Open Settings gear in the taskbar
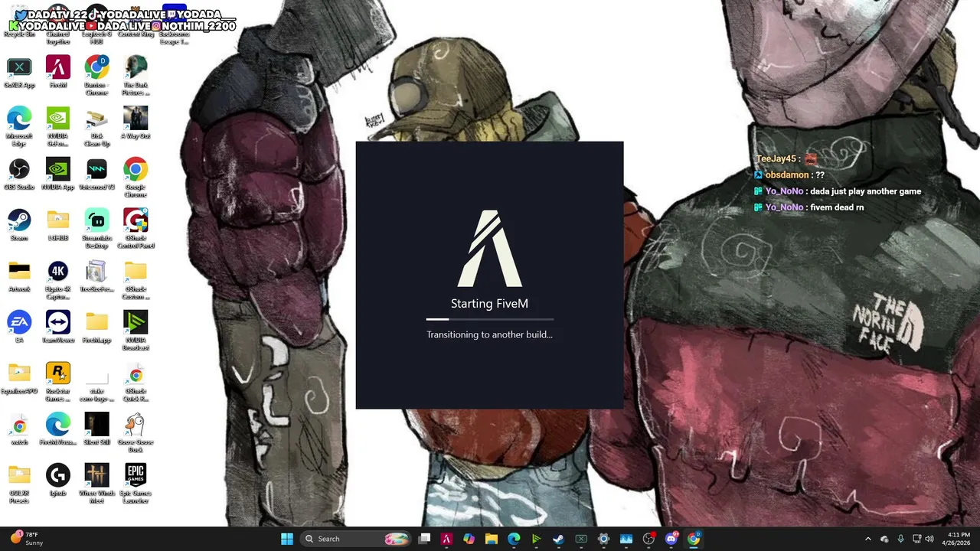The width and height of the screenshot is (980, 551). [x=603, y=539]
